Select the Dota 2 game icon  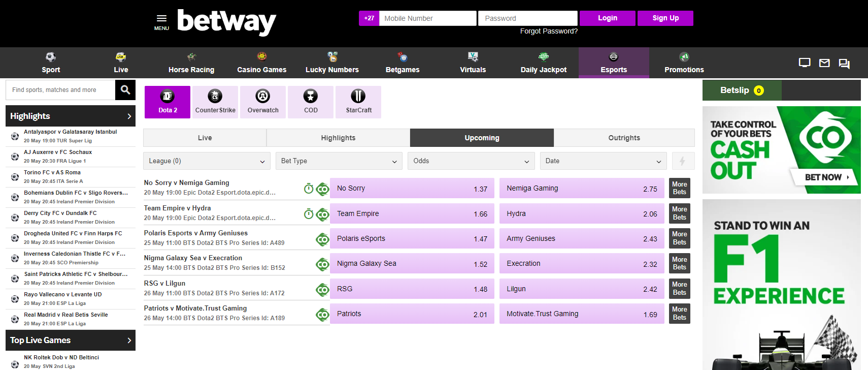(x=168, y=102)
